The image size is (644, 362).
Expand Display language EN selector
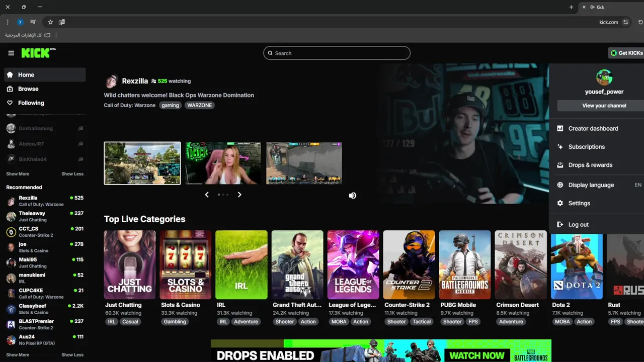pos(598,185)
